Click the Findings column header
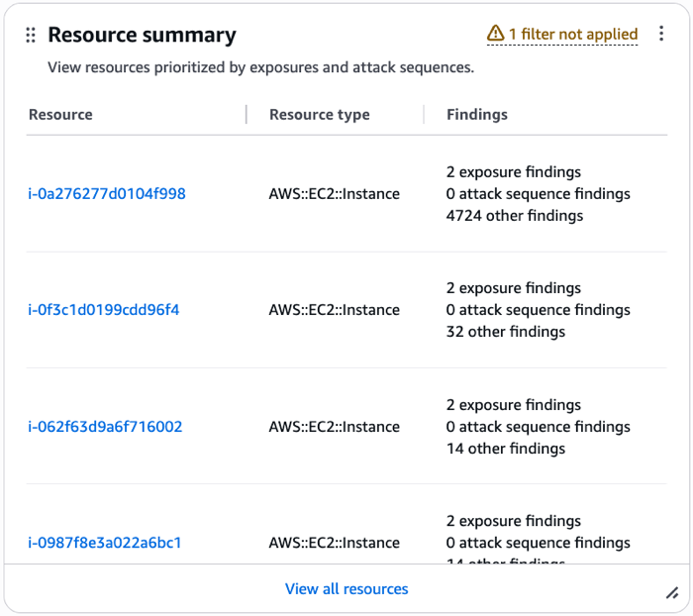Screen dimensions: 693x616 pyautogui.click(x=476, y=115)
